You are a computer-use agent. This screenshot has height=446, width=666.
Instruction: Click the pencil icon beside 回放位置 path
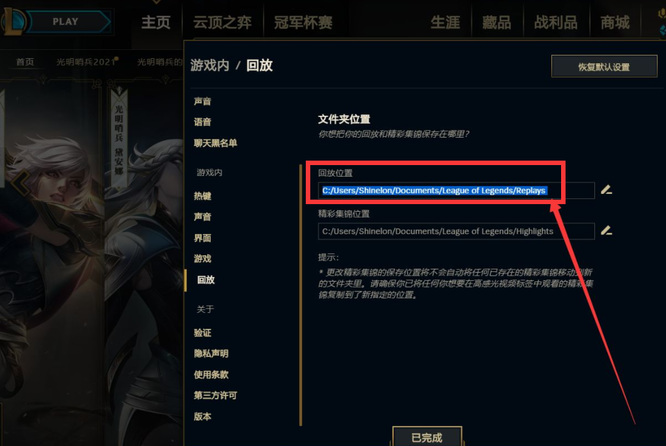point(606,190)
